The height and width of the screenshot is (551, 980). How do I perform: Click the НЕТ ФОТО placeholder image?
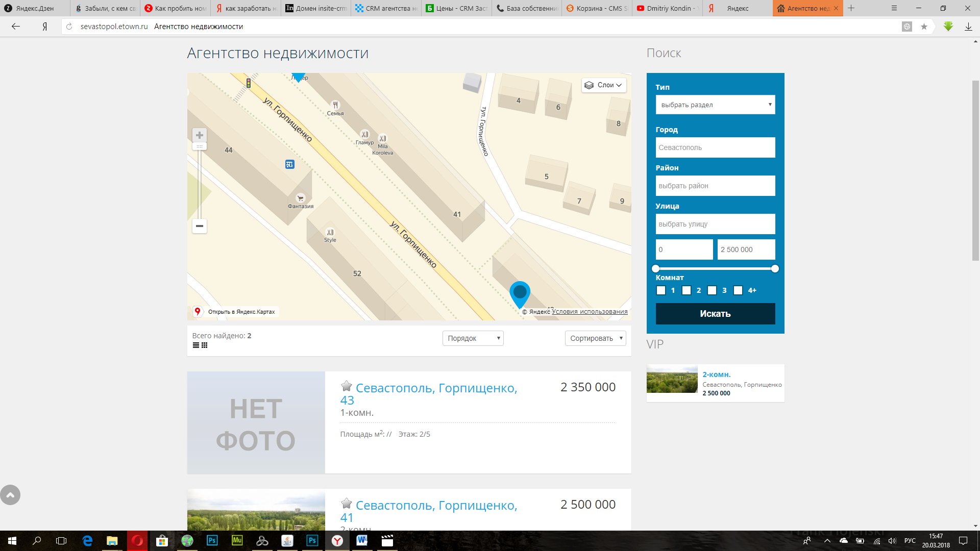[256, 422]
